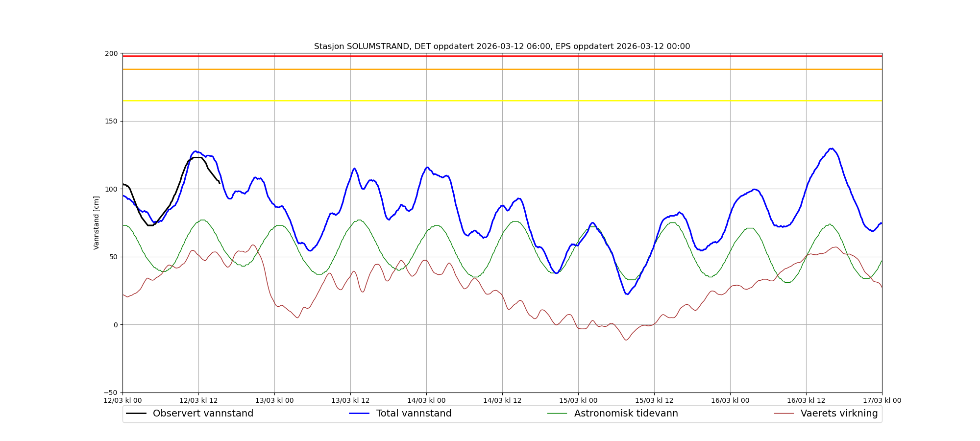Viewport: 980px width, 441px height.
Task: Click the brown line swatch in the legend
Action: 784,414
